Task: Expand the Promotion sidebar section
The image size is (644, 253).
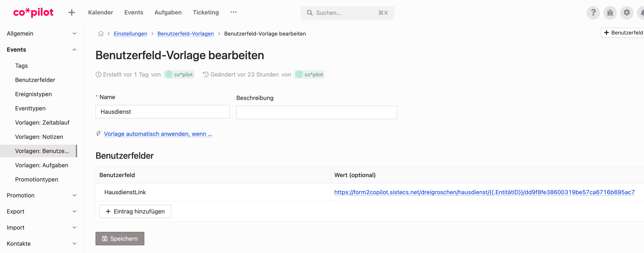Action: point(41,195)
